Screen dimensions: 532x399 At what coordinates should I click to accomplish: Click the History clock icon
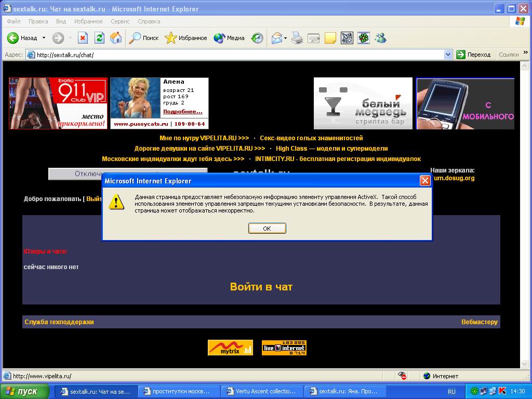point(257,38)
